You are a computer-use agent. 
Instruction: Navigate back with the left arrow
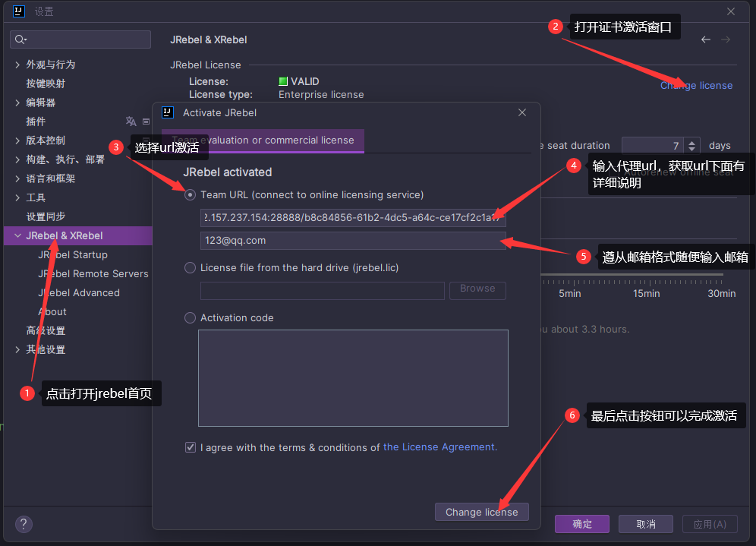706,39
